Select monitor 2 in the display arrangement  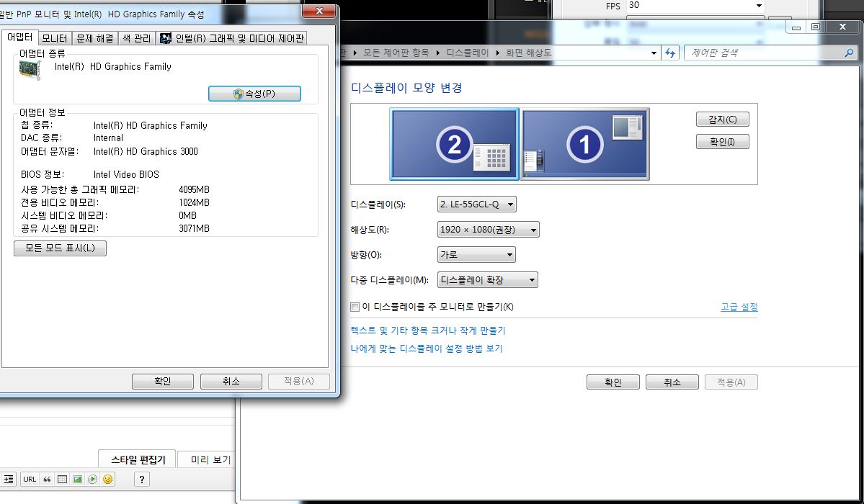pyautogui.click(x=454, y=144)
